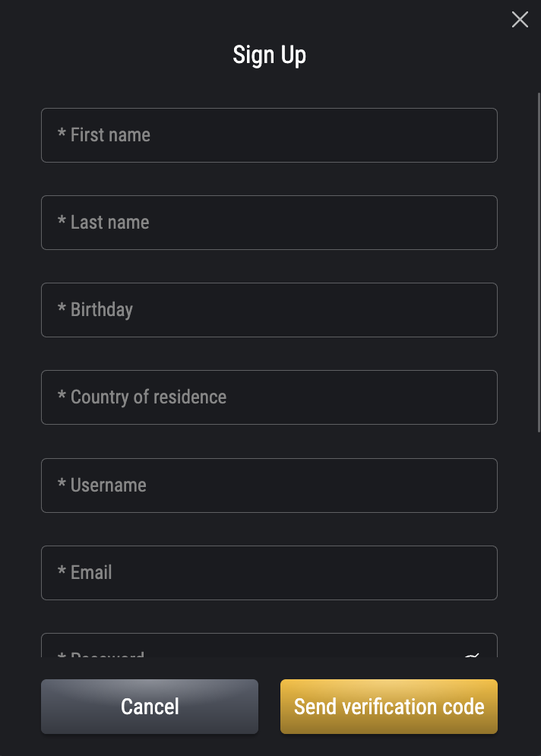Open the Birthday date field
The image size is (541, 756).
269,310
